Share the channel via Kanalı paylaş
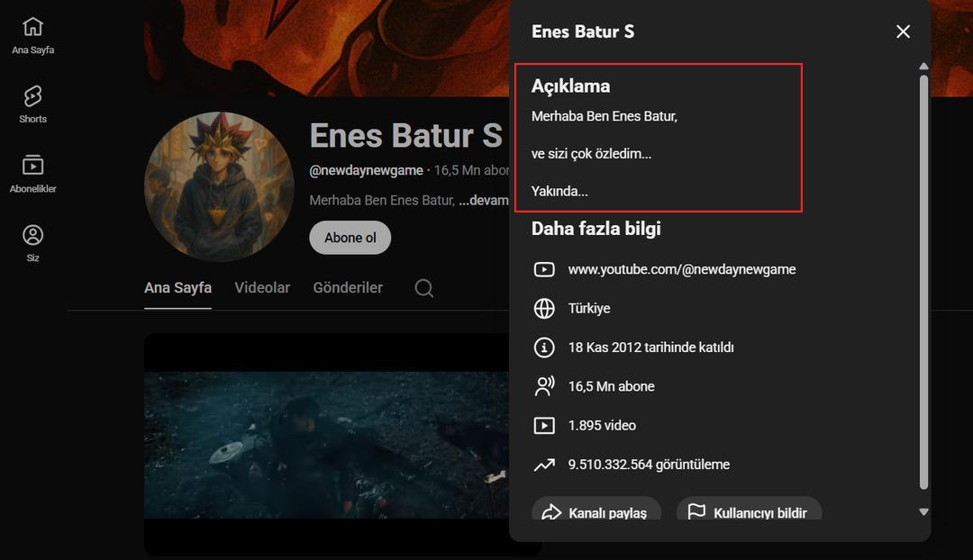 click(596, 511)
